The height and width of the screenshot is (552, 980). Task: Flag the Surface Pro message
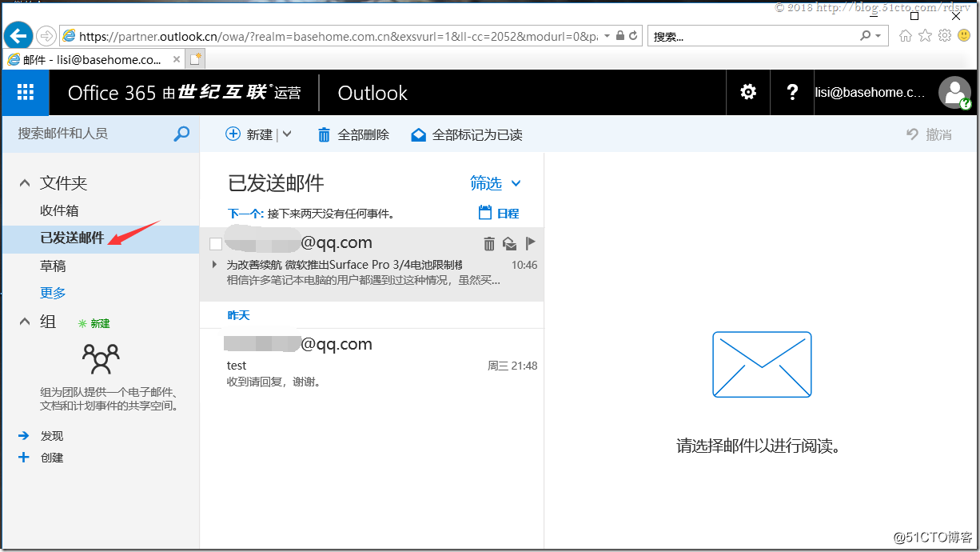tap(530, 243)
